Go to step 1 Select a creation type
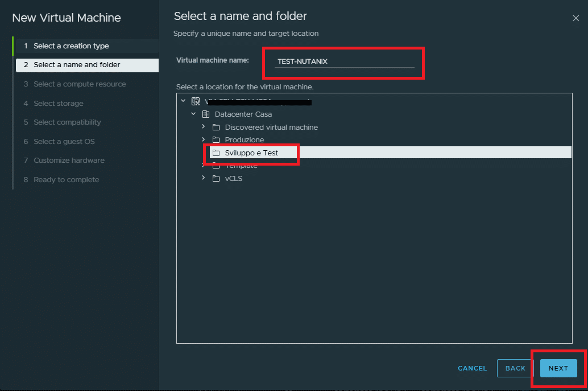The width and height of the screenshot is (588, 391). pyautogui.click(x=71, y=46)
